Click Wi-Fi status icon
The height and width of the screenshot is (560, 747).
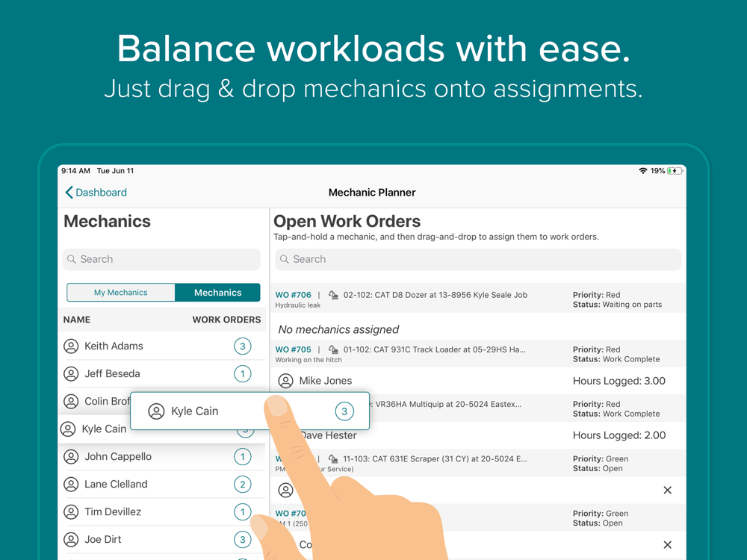[x=643, y=170]
